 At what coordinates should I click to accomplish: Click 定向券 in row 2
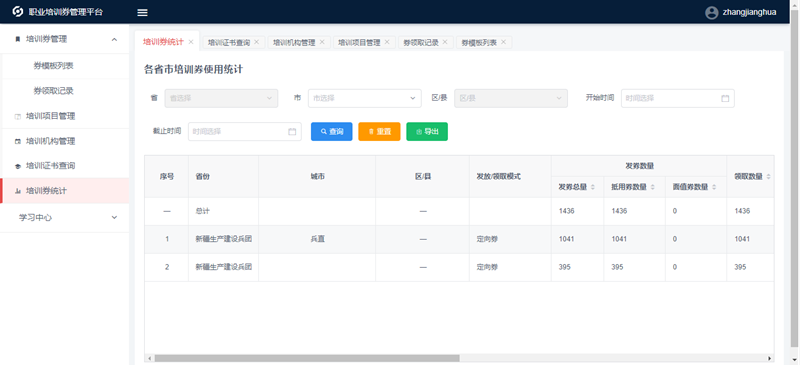tap(487, 267)
